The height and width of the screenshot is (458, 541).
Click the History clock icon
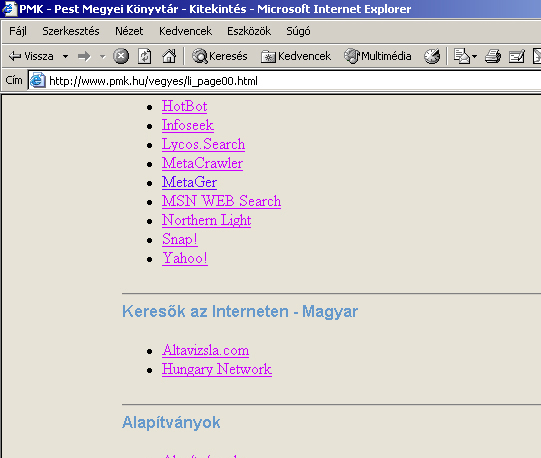coord(432,56)
